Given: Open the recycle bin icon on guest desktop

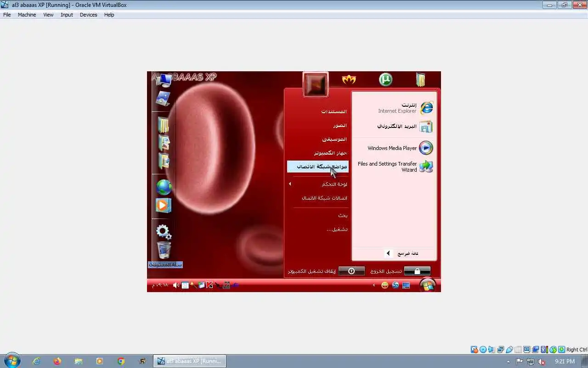Looking at the screenshot, I should click(164, 250).
